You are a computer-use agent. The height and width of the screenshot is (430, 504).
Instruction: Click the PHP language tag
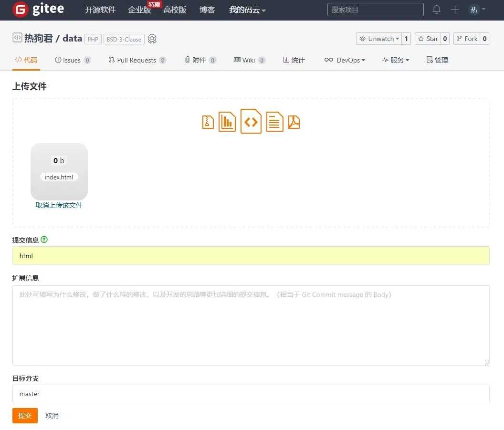tap(93, 39)
